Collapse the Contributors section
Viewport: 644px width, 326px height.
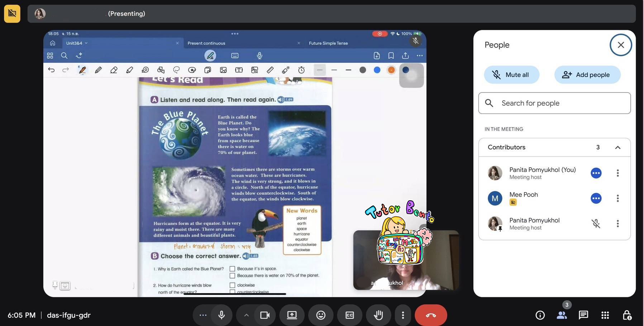618,147
